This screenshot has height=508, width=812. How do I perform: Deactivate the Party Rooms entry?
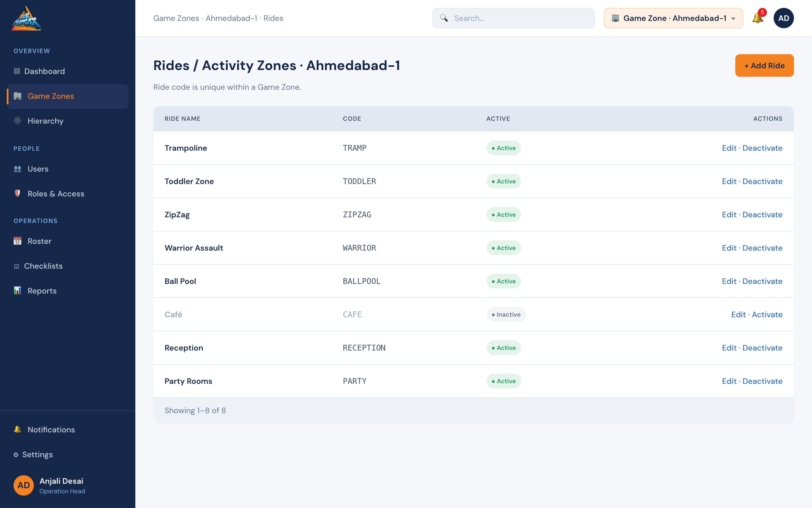point(762,381)
